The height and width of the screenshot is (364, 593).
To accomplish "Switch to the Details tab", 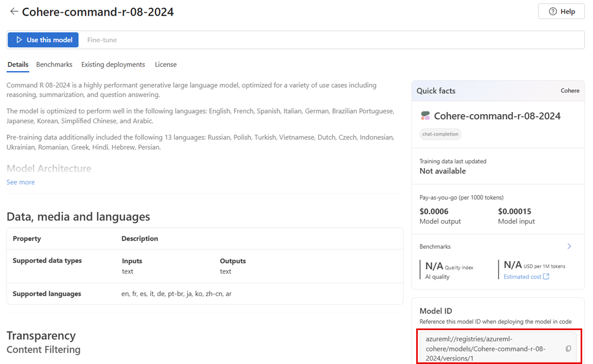I will pos(18,65).
